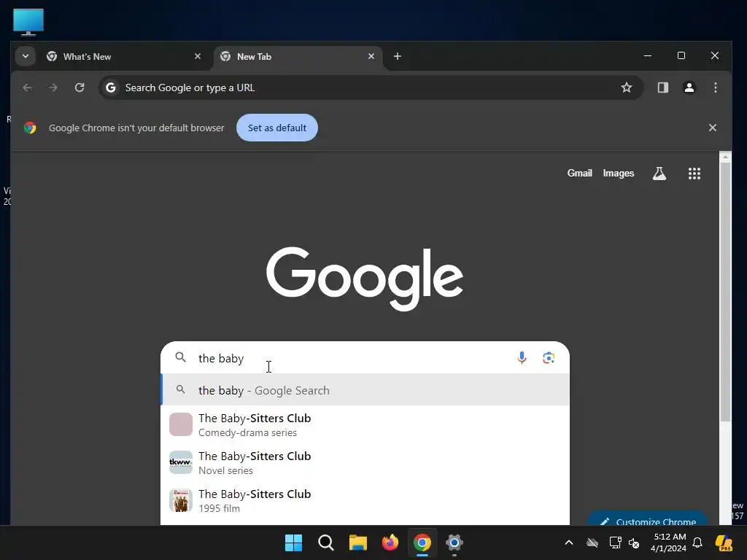
Task: Open File Explorer from taskbar
Action: coord(357,542)
